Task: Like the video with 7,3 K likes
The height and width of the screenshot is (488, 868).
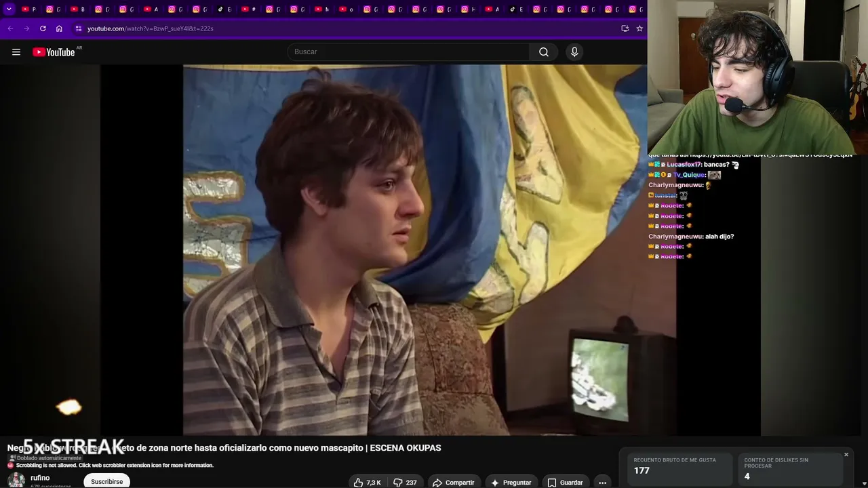Action: pos(367,483)
